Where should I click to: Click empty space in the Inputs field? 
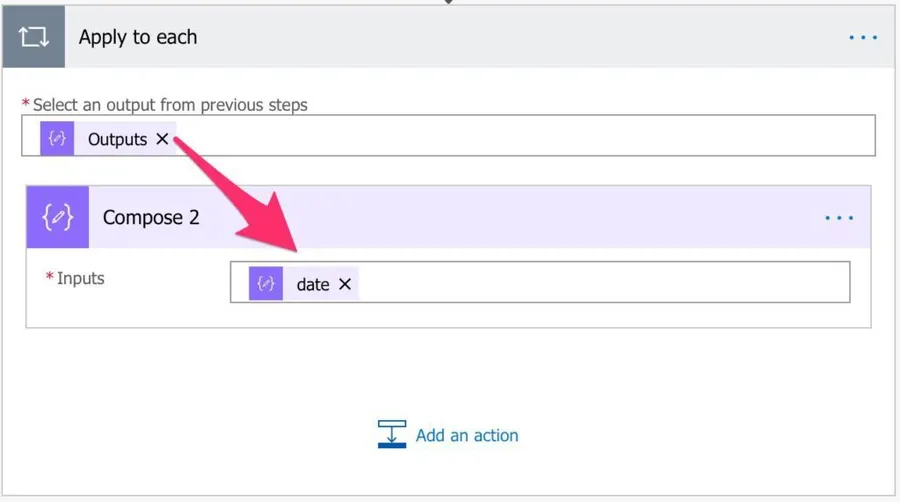[600, 283]
